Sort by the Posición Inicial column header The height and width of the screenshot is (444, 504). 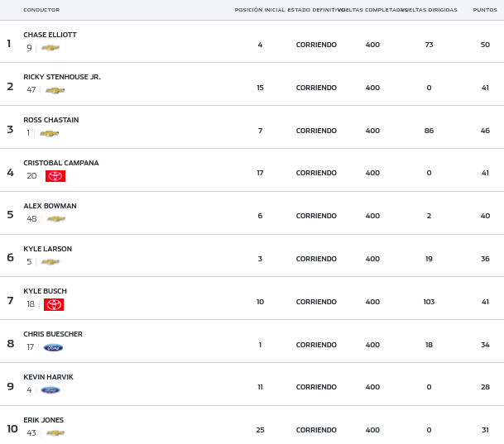point(259,10)
